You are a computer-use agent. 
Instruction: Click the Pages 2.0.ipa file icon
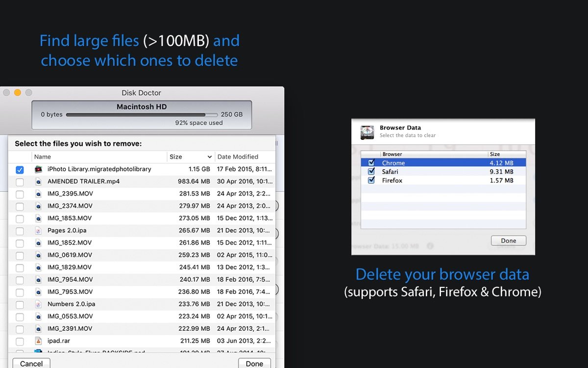pos(39,231)
